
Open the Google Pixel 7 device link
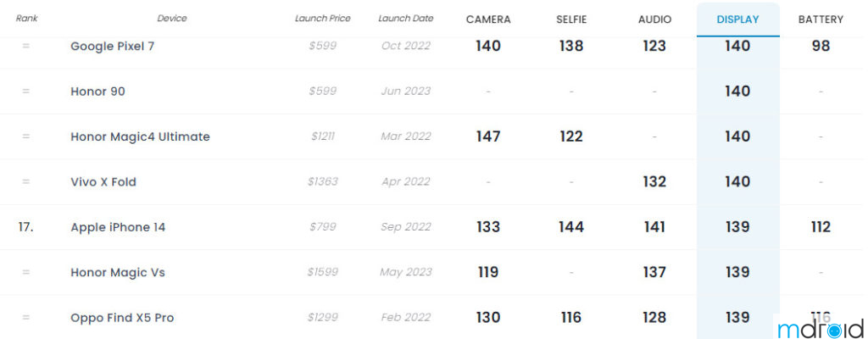click(x=112, y=46)
